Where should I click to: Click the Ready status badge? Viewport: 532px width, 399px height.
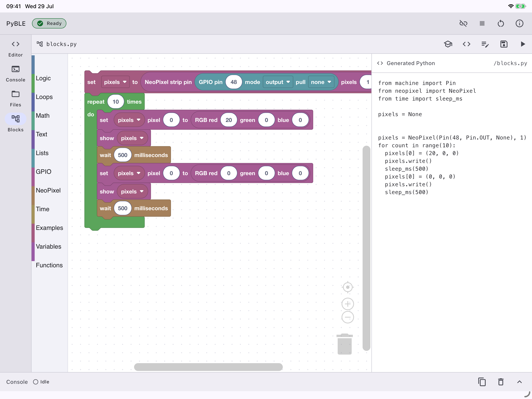point(49,23)
